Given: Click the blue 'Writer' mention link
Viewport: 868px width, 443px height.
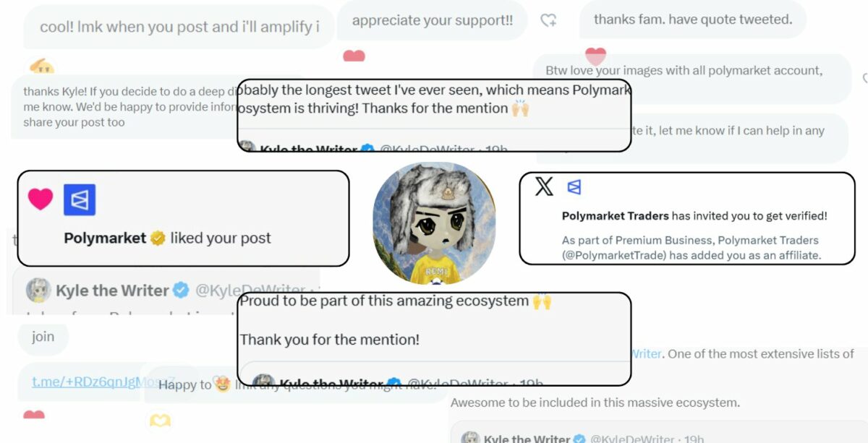Looking at the screenshot, I should 647,354.
